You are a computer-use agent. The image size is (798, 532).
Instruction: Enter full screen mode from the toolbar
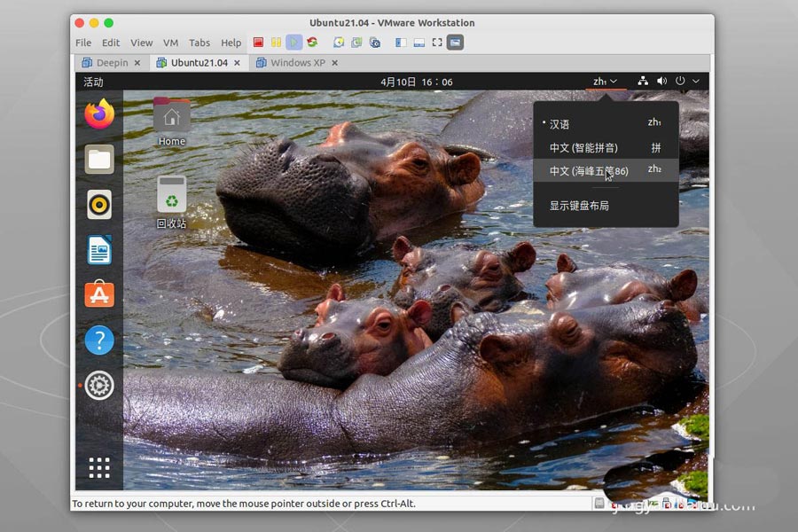point(437,42)
